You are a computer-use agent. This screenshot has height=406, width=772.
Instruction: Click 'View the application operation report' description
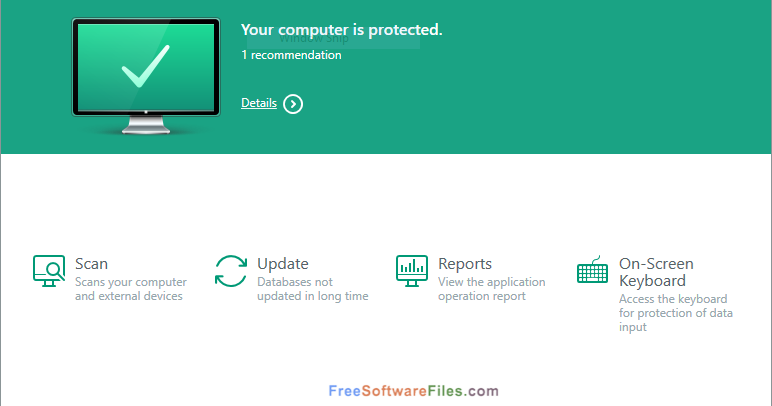point(492,289)
